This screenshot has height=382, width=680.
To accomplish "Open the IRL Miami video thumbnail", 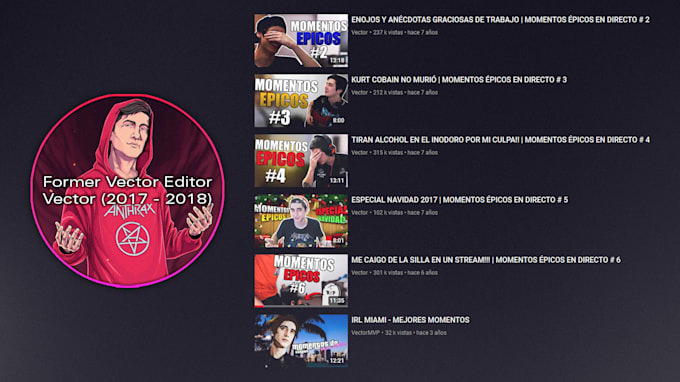I will [x=301, y=341].
